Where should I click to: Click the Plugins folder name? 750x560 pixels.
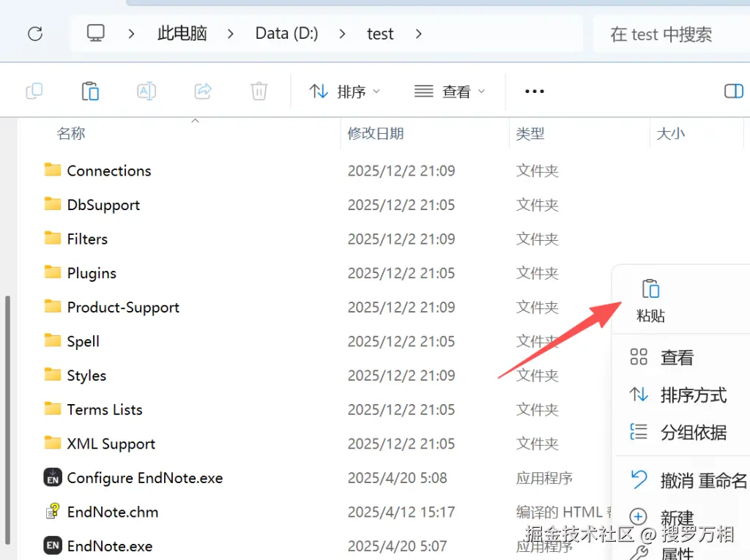pos(92,273)
